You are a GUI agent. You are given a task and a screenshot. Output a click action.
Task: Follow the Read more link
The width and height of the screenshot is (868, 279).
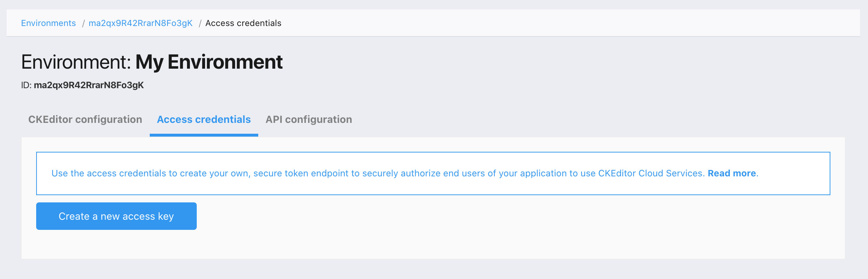(x=731, y=173)
